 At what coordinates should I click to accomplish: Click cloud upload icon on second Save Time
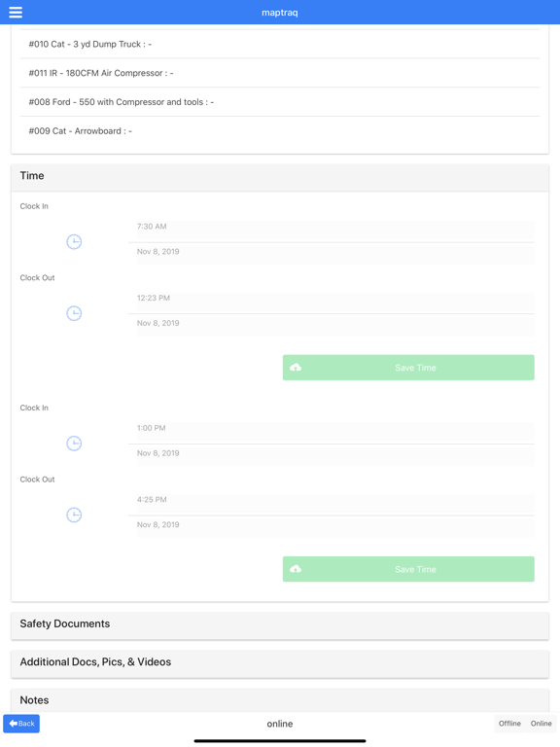pyautogui.click(x=296, y=569)
